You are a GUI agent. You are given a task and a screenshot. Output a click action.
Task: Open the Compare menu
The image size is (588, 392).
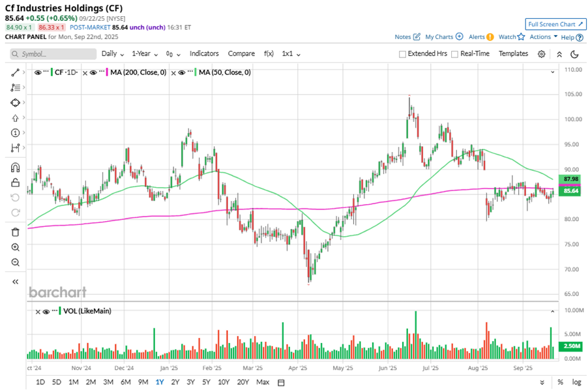pos(241,53)
